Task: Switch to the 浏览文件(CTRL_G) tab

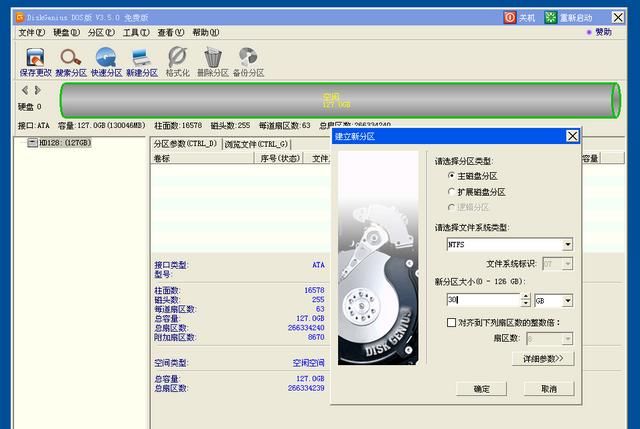Action: pos(256,144)
